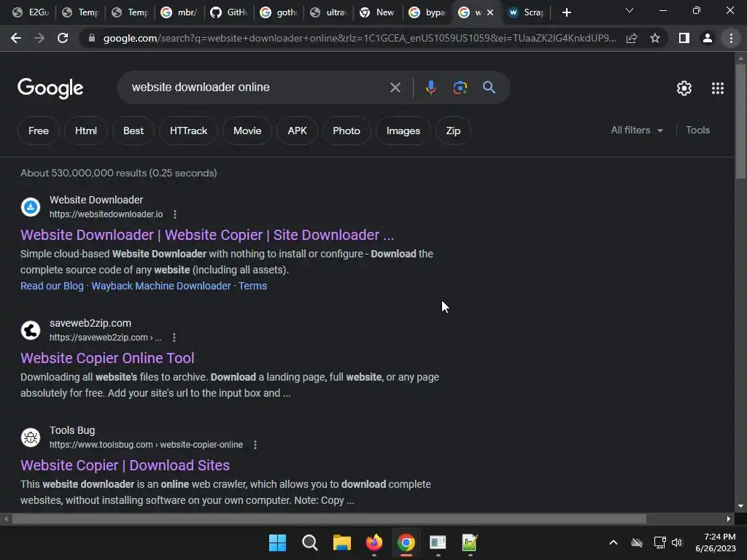Click the Tools Bug site favicon
This screenshot has height=560, width=747.
coord(31,437)
